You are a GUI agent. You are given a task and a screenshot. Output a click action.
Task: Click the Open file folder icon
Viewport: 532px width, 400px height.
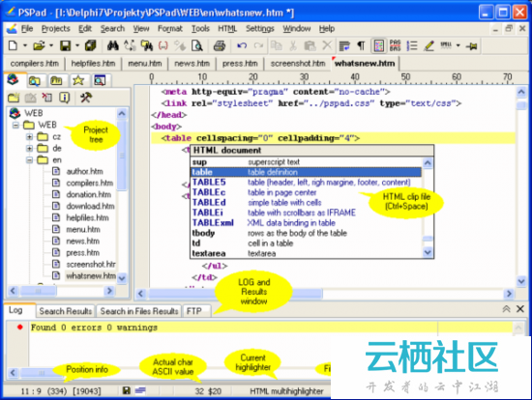click(x=39, y=45)
